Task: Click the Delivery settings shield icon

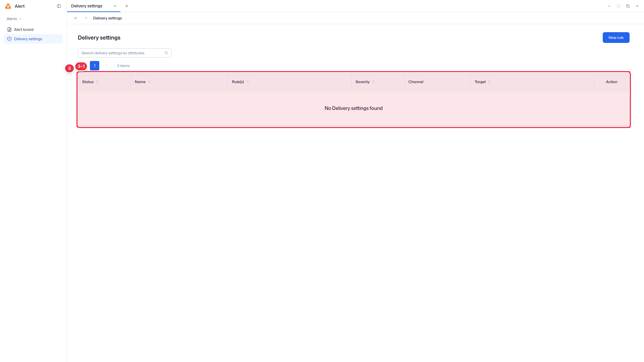Action: [9, 39]
